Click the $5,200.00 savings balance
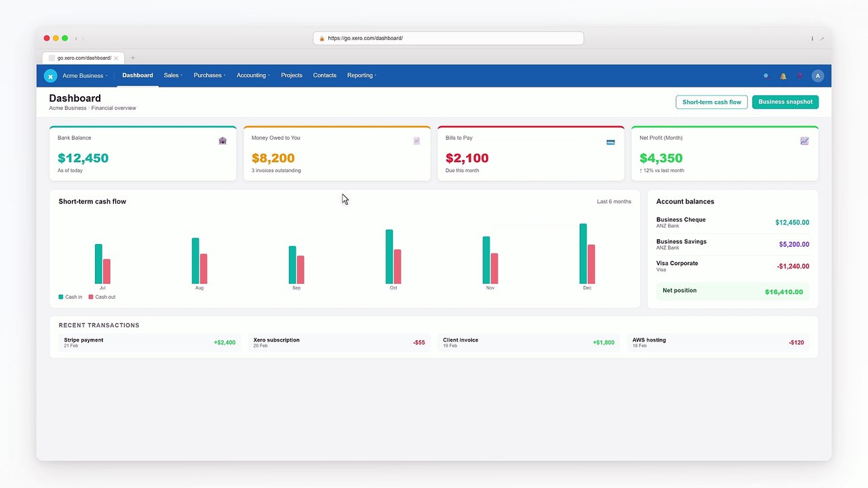 794,245
